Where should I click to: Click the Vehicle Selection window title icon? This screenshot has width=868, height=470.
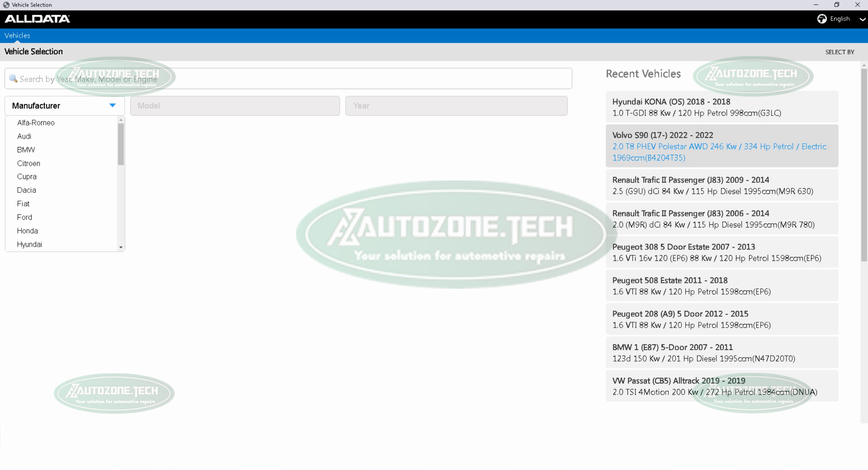pos(6,5)
